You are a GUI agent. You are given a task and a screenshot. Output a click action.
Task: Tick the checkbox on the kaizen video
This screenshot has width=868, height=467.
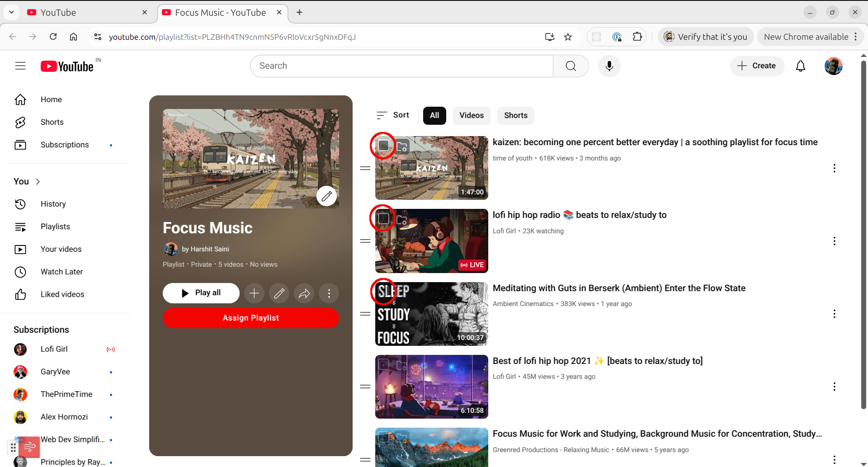pos(383,145)
